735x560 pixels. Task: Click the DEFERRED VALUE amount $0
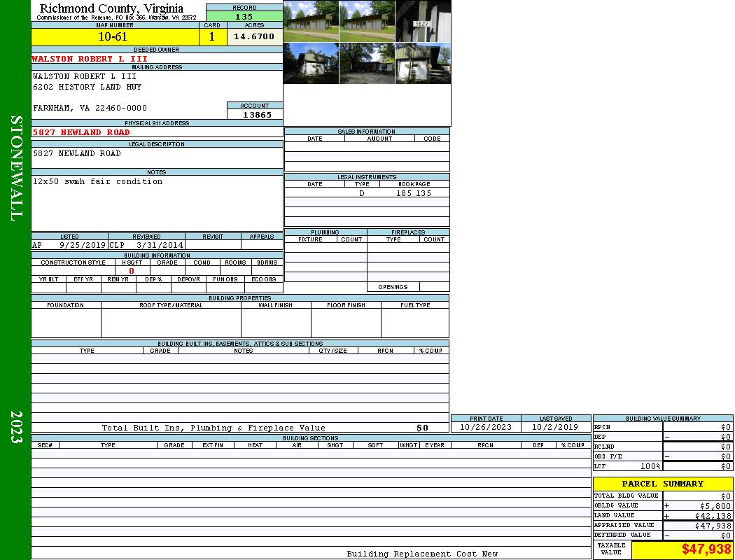click(x=726, y=535)
